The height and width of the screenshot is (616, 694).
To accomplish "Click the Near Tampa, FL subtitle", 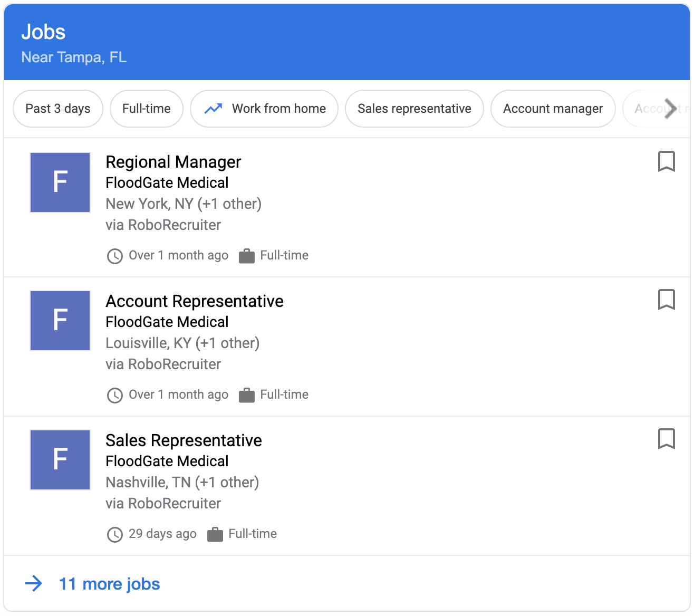I will 74,57.
